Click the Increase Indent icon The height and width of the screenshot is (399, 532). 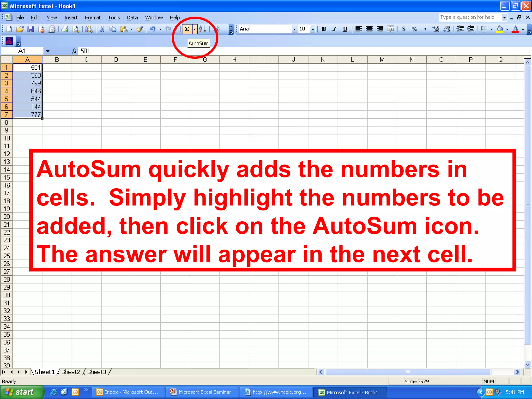(x=471, y=29)
